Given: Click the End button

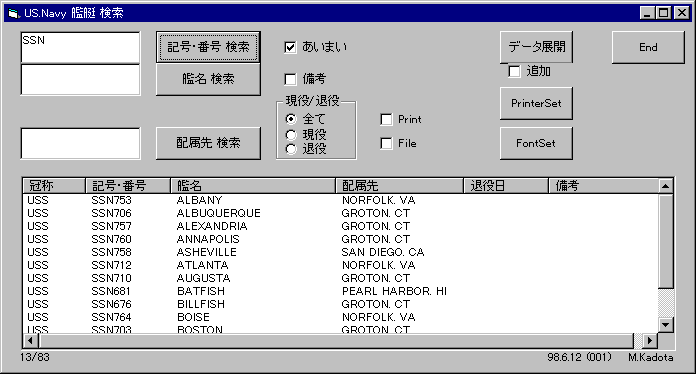Looking at the screenshot, I should pos(648,47).
